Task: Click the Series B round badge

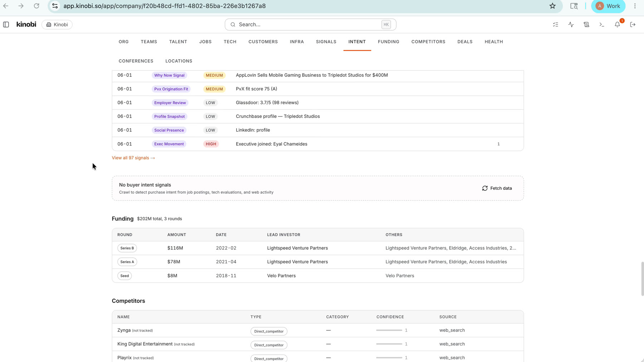Action: point(127,248)
